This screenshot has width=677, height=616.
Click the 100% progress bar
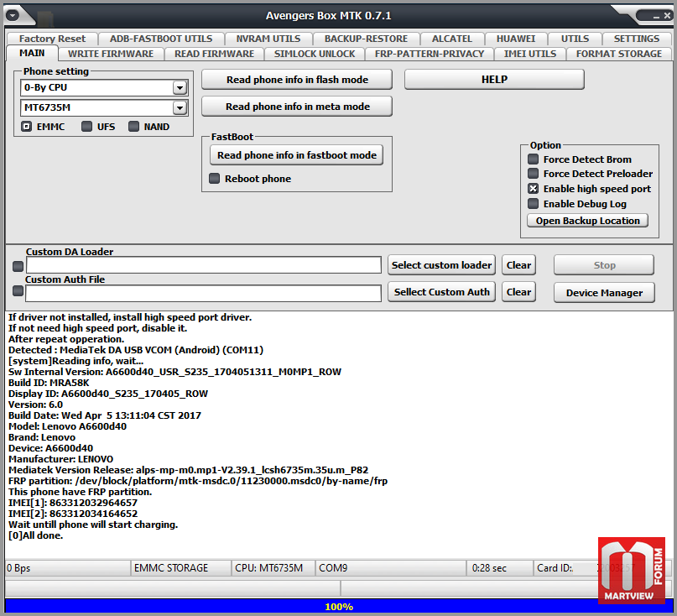coord(339,607)
